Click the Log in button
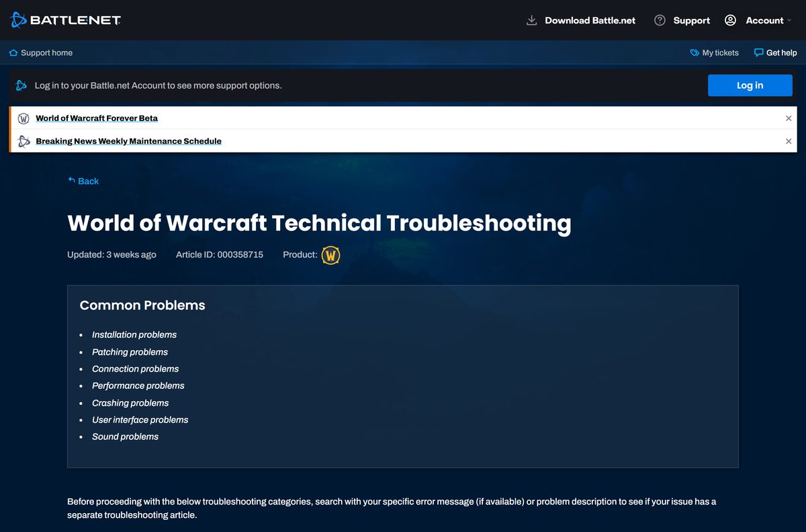 [750, 85]
